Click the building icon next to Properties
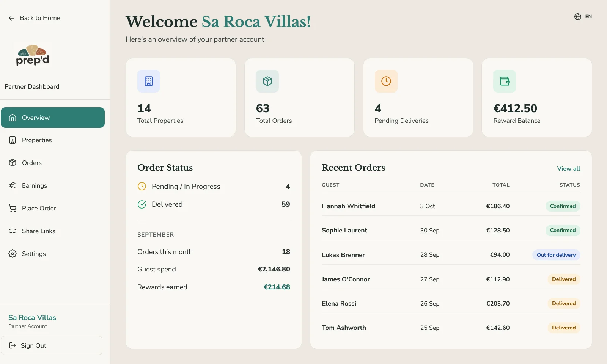607x364 pixels. pyautogui.click(x=13, y=140)
